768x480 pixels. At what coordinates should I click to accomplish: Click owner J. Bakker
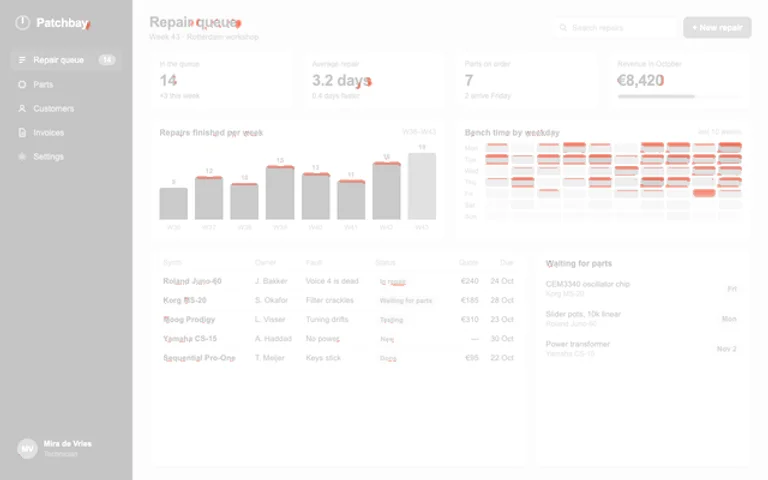(271, 281)
